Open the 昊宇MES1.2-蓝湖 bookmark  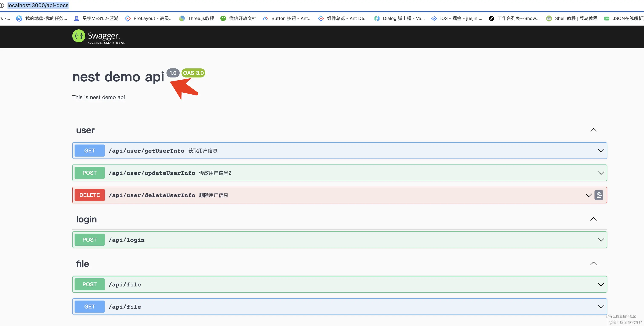click(x=96, y=18)
